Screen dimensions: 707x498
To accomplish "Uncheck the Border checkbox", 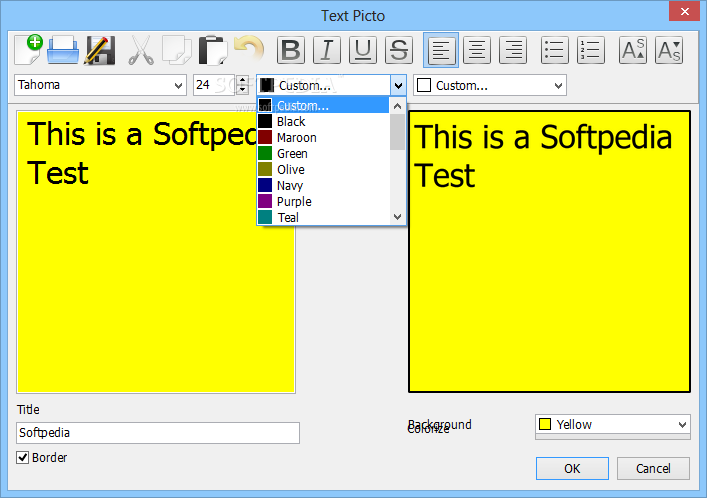I will tap(23, 457).
